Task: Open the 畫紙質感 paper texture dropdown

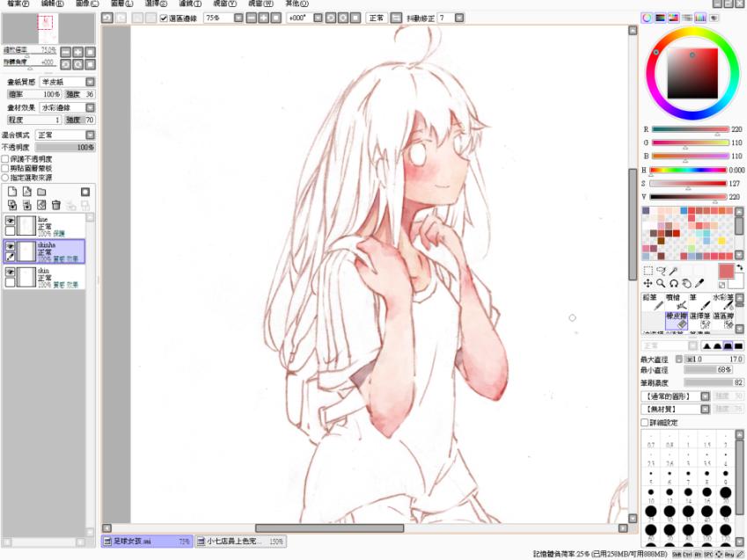Action: [x=90, y=82]
